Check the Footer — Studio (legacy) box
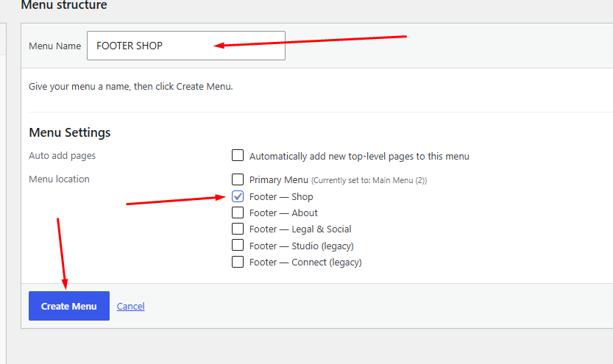 coord(238,245)
